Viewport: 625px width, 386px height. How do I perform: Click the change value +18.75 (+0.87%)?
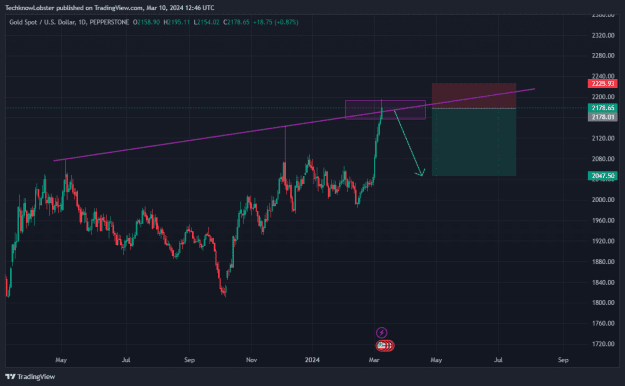(x=276, y=22)
